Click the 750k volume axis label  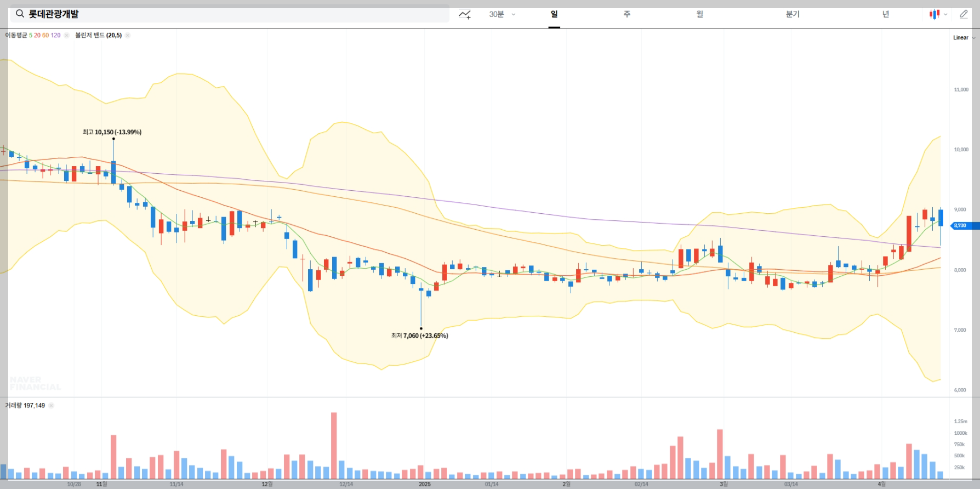coord(959,445)
